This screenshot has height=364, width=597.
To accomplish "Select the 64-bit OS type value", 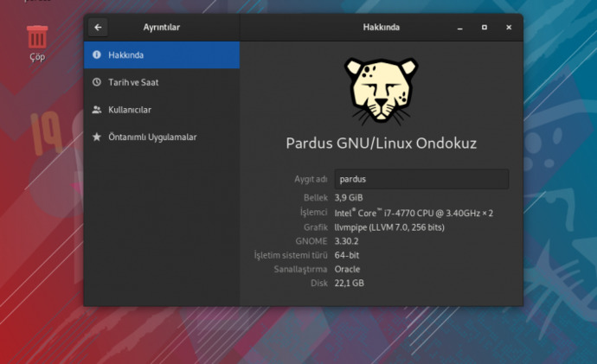I will 347,255.
